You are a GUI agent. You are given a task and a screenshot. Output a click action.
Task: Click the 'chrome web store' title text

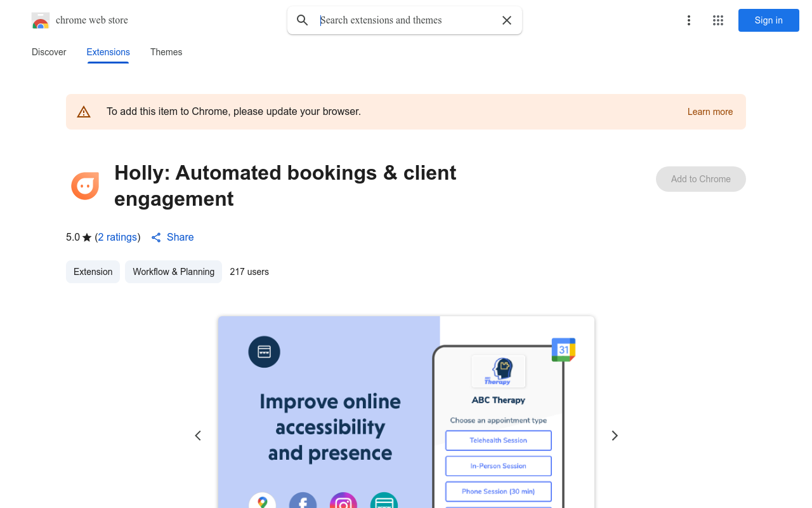pos(92,20)
